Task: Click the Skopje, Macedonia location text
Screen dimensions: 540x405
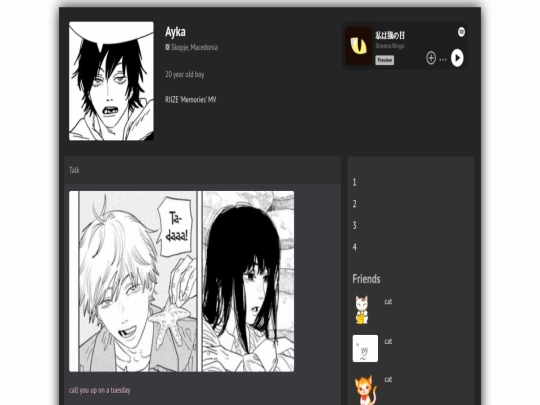Action: [195, 47]
